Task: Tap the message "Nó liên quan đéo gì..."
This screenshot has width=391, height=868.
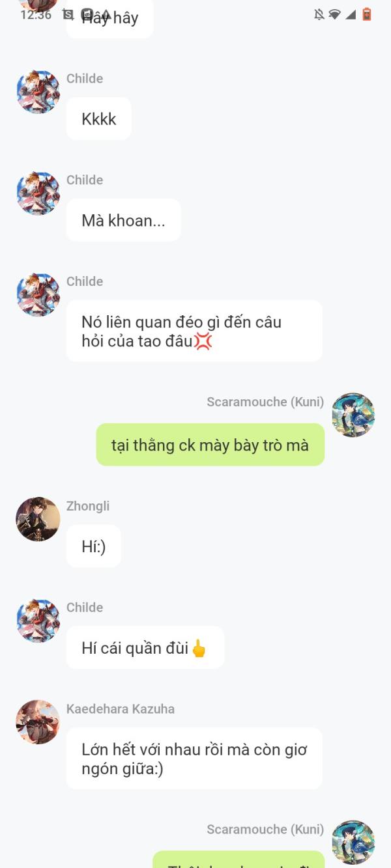Action: tap(194, 331)
